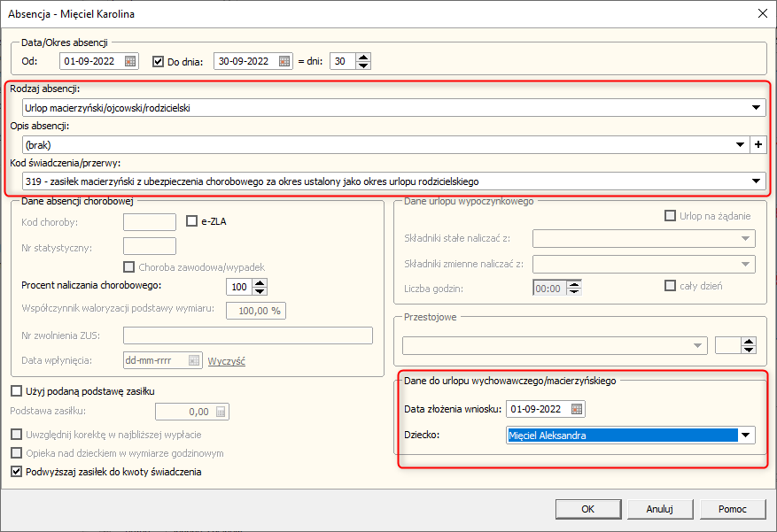The image size is (777, 532).
Task: Click the (brak) absence description value
Action: point(38,145)
